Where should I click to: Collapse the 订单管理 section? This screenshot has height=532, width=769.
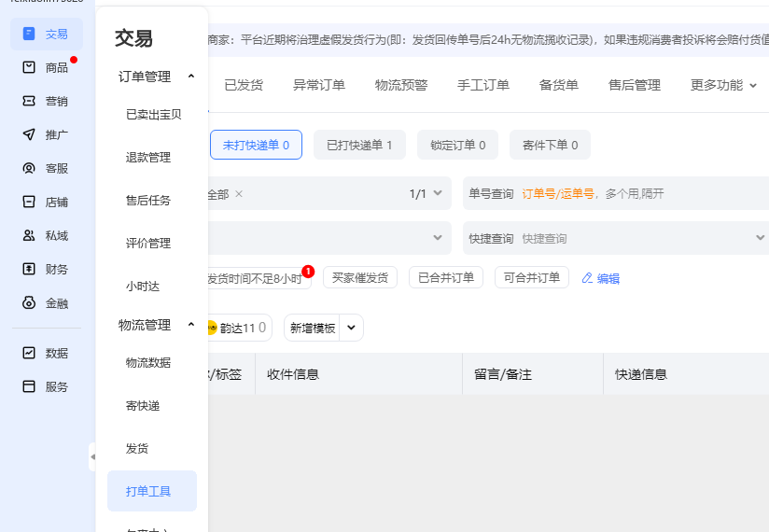[x=191, y=76]
